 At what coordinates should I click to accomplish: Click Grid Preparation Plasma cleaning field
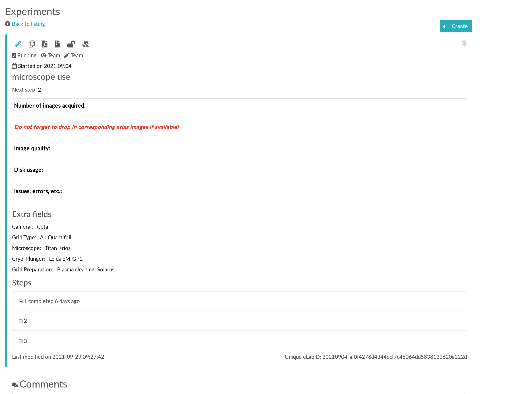pos(63,270)
